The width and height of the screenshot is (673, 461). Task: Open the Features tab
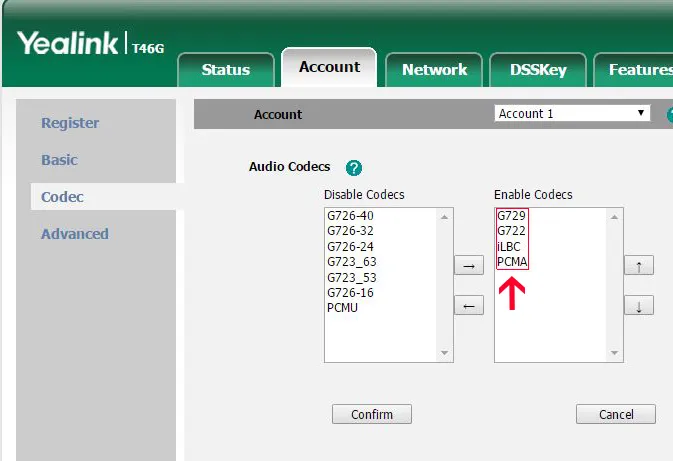pyautogui.click(x=638, y=70)
